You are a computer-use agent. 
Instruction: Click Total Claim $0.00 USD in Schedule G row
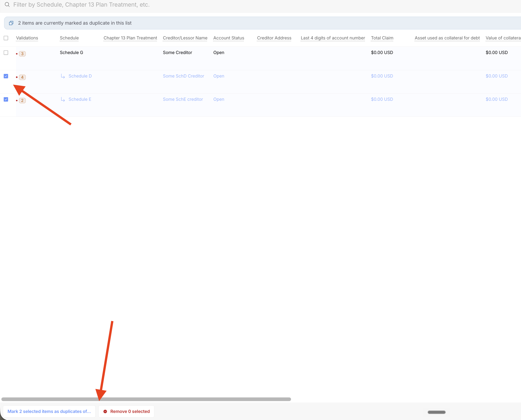point(382,52)
